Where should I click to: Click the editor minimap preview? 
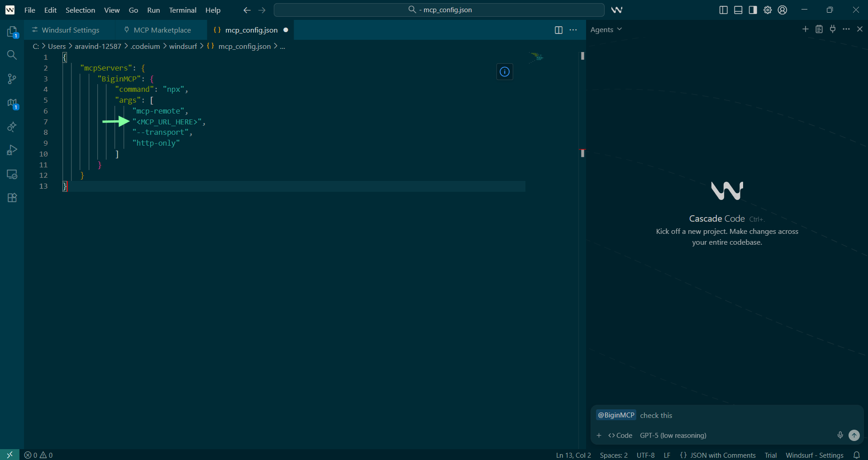tap(536, 57)
